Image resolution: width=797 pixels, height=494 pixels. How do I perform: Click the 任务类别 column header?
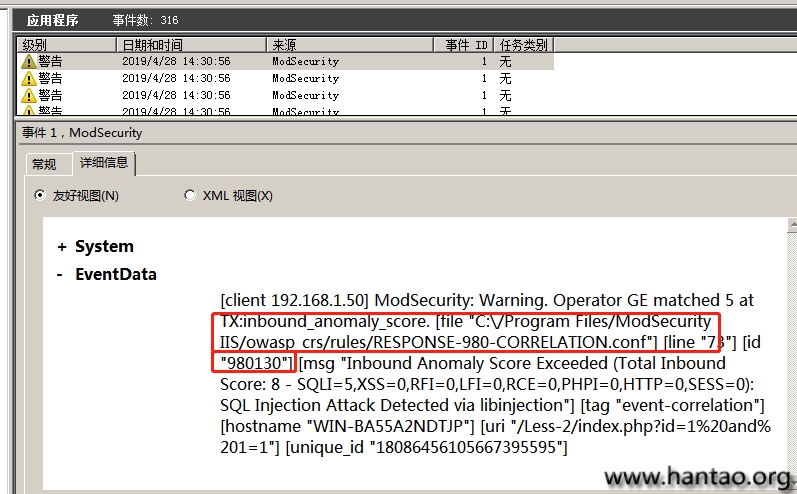pos(524,45)
